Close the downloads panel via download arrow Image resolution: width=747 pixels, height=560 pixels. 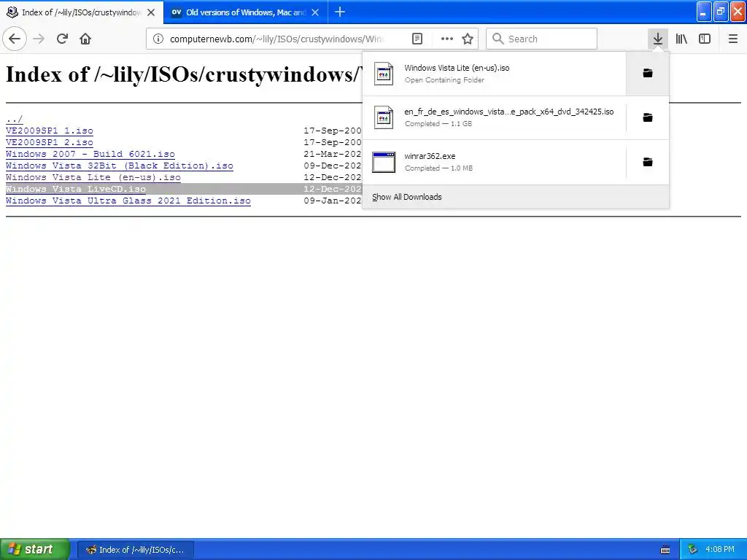657,39
